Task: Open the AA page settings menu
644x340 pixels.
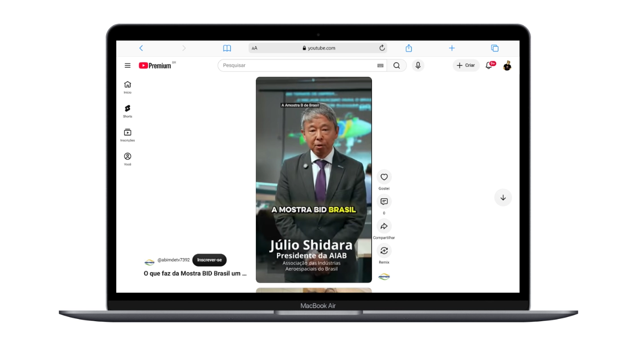Action: [x=254, y=48]
